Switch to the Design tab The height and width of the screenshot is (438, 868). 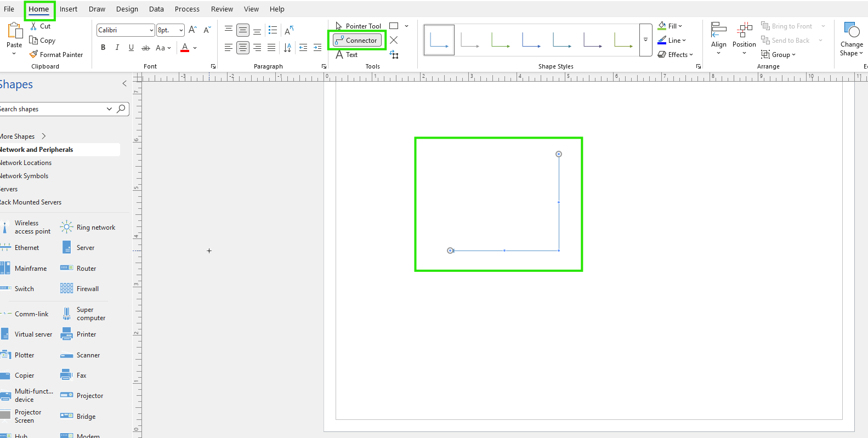127,9
